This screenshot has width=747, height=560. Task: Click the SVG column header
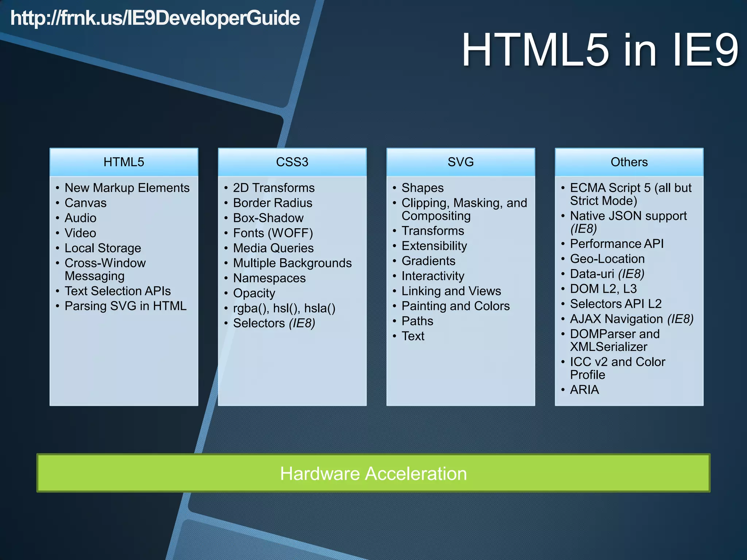pyautogui.click(x=460, y=162)
